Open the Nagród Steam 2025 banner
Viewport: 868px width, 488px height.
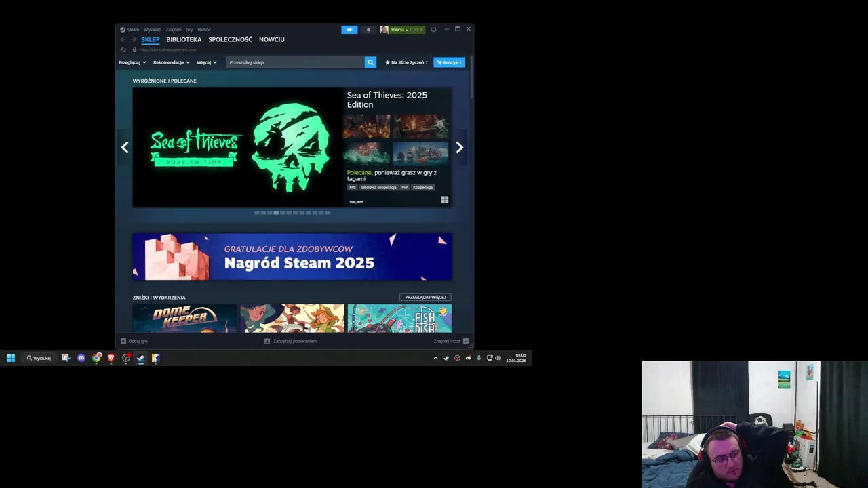coord(292,257)
